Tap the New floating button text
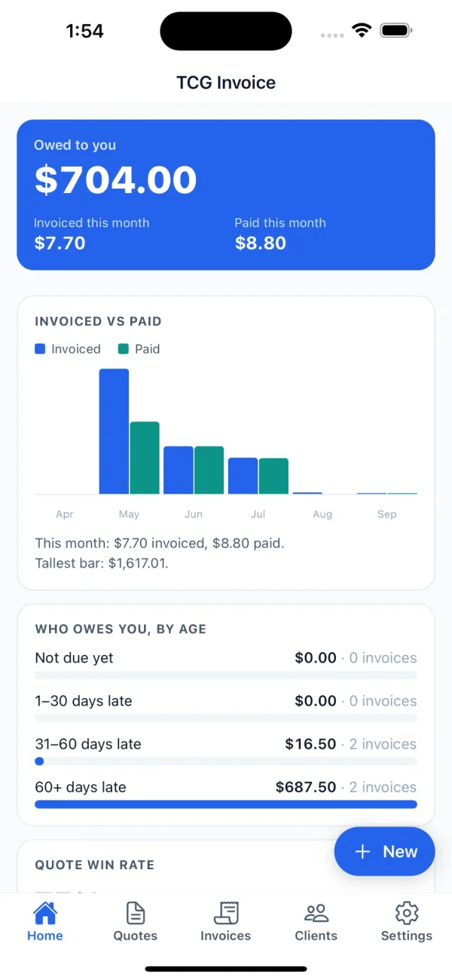452x980 pixels. pyautogui.click(x=400, y=852)
